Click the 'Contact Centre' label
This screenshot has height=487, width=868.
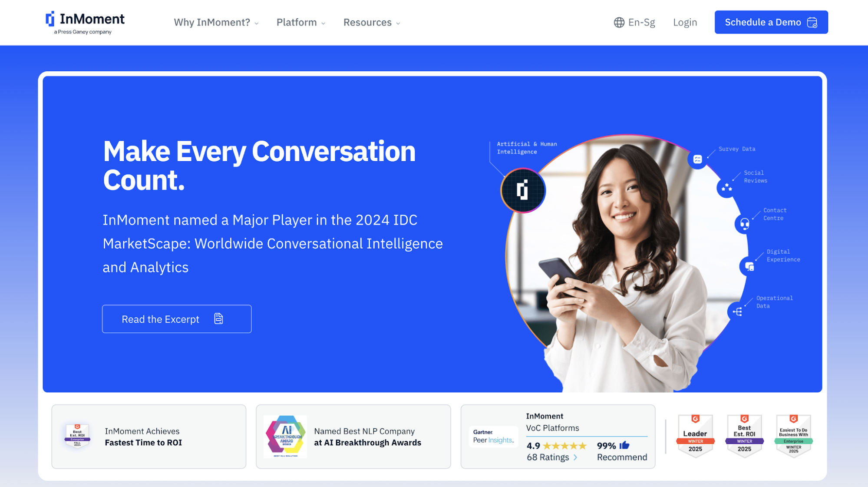pyautogui.click(x=775, y=214)
